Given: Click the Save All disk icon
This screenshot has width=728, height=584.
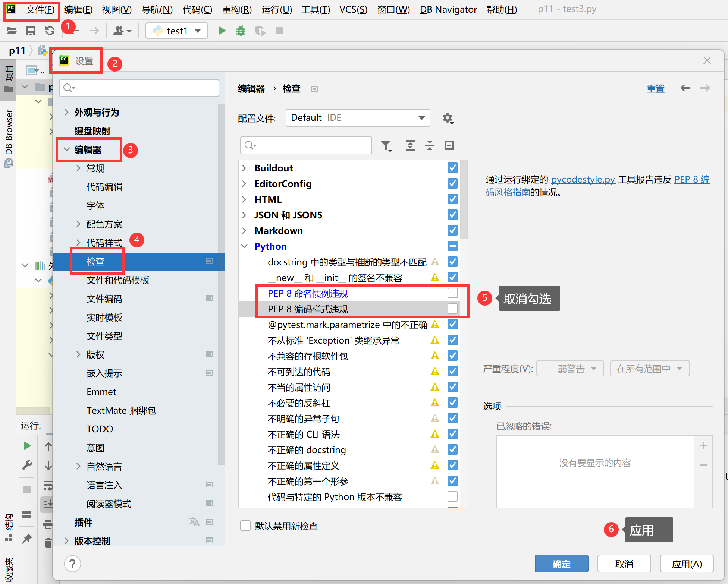Looking at the screenshot, I should (31, 31).
